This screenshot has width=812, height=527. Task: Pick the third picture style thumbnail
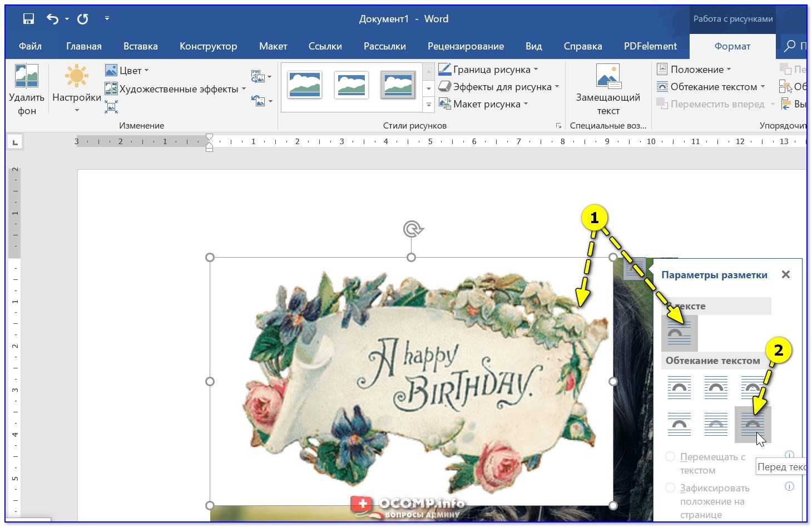398,85
